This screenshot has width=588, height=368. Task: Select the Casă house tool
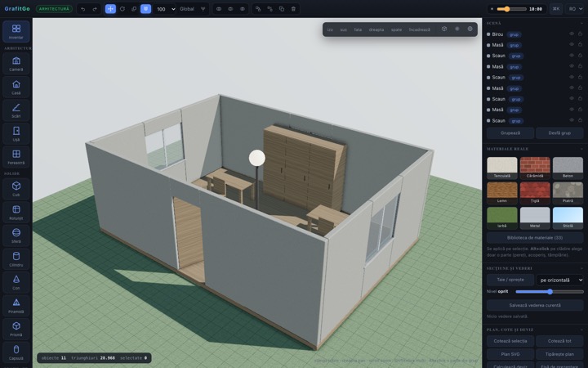pos(16,87)
